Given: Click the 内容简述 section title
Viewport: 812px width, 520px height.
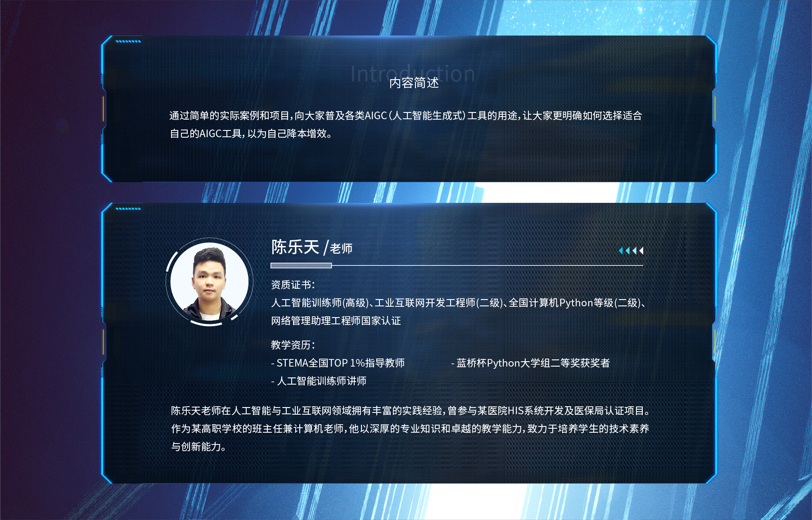Looking at the screenshot, I should coord(414,83).
